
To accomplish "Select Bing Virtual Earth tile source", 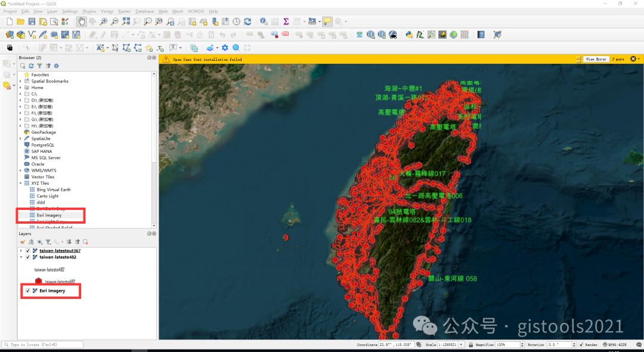I will click(x=54, y=190).
